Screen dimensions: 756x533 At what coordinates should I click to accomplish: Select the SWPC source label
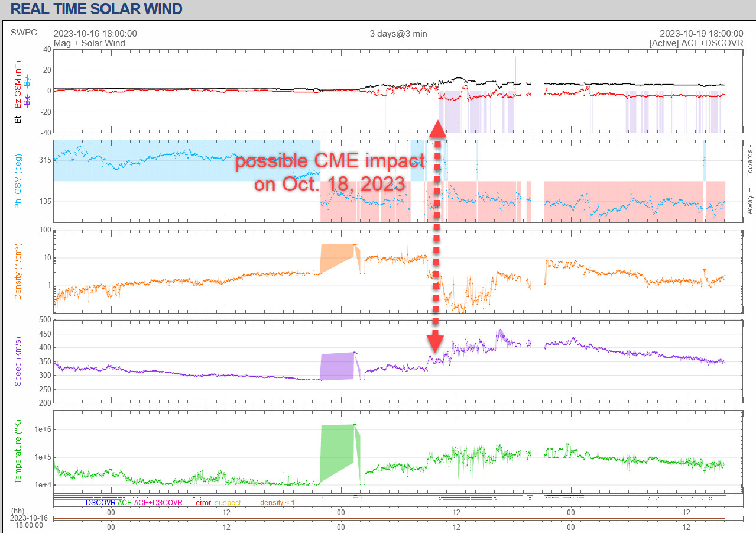pos(24,33)
